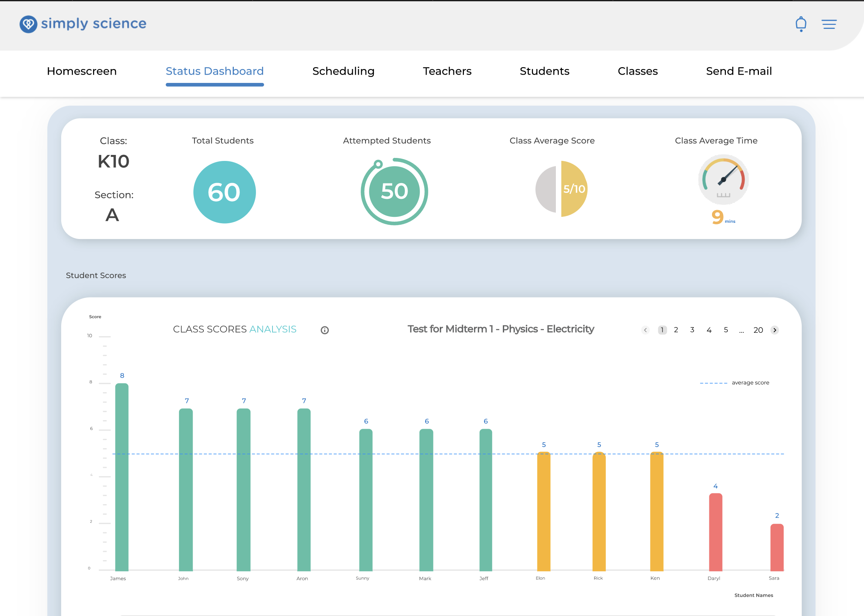The height and width of the screenshot is (616, 864).
Task: Click the average score legend entry
Action: (x=734, y=383)
